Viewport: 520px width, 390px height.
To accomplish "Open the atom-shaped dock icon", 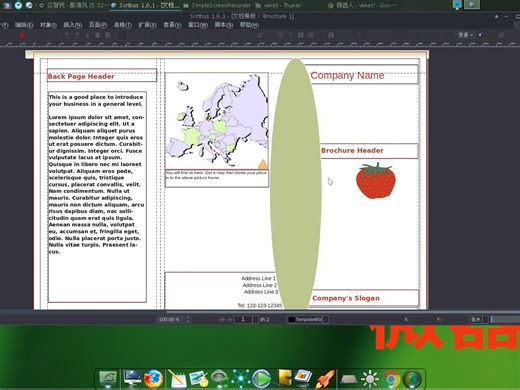I will point(241,379).
